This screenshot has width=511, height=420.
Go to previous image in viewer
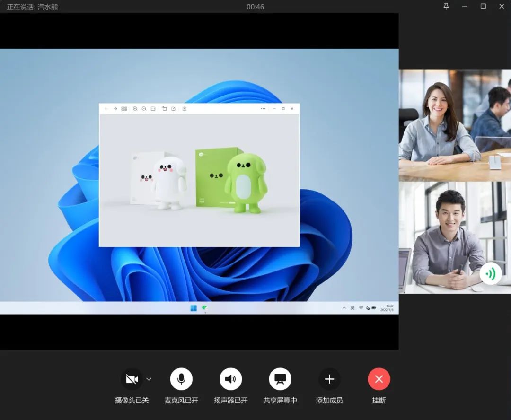tap(106, 108)
